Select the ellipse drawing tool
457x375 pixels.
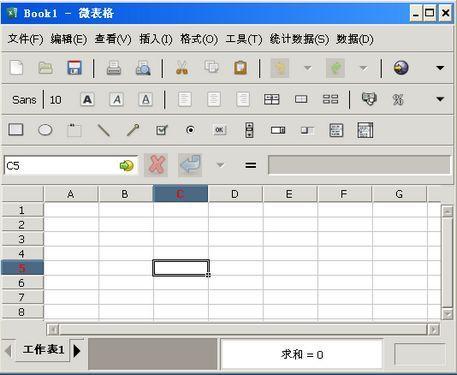coord(45,130)
